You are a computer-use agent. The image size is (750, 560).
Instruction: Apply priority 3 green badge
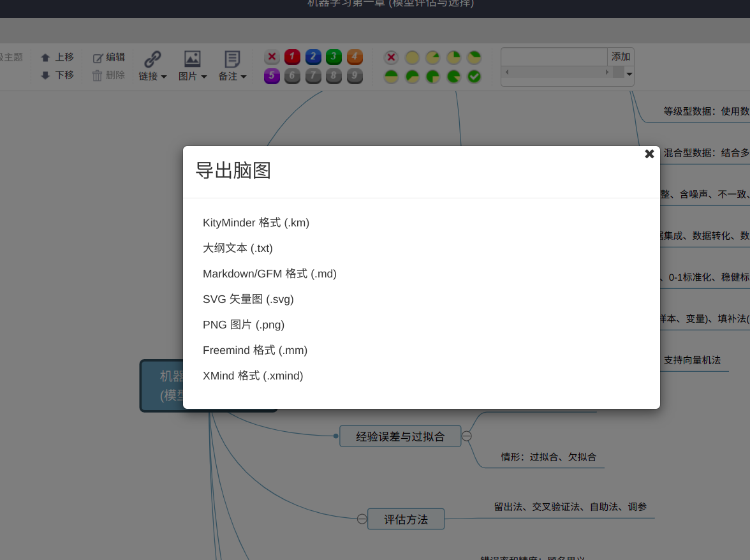[x=334, y=57]
